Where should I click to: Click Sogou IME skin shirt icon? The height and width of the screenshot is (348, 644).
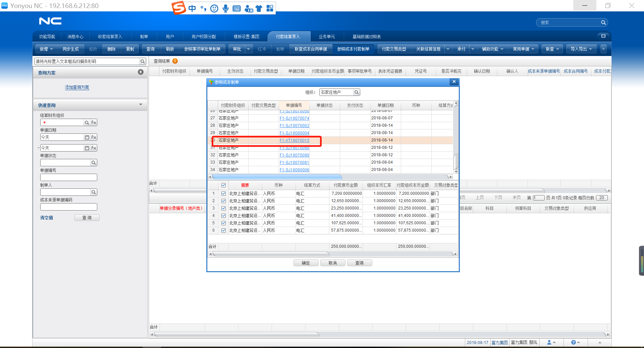[259, 8]
